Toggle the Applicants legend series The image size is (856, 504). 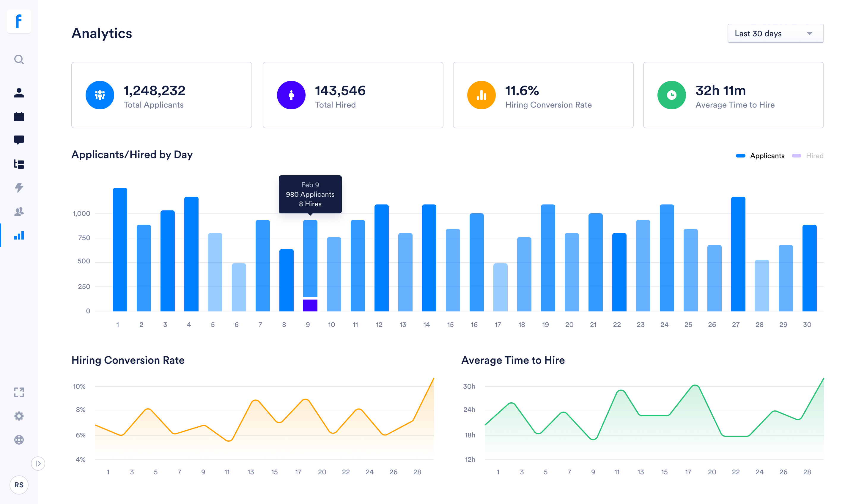click(x=760, y=155)
